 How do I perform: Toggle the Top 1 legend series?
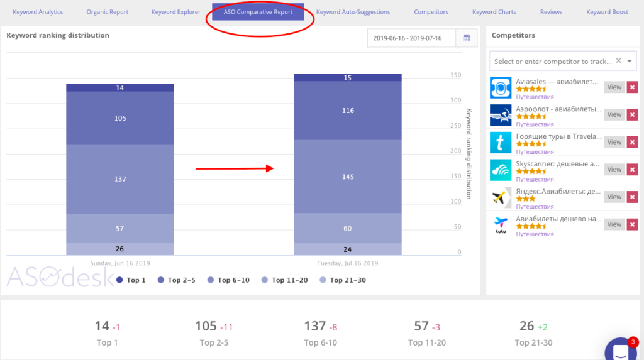[x=131, y=280]
